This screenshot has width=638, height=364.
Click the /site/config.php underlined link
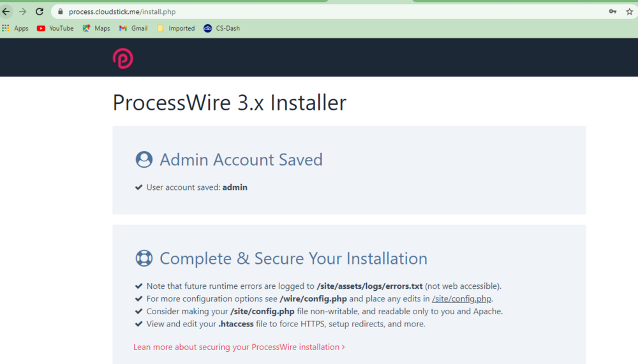(461, 298)
